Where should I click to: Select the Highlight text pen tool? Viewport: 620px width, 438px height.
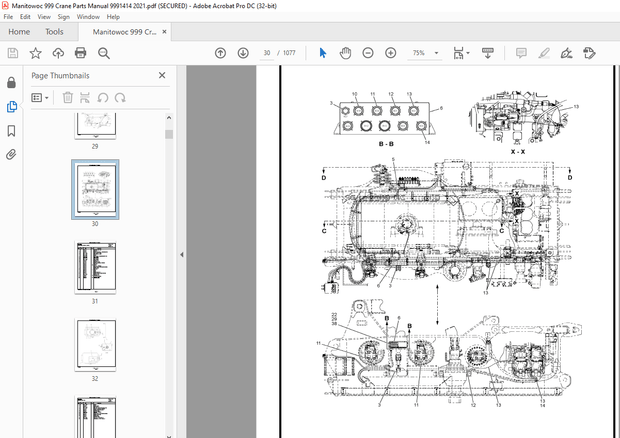544,53
